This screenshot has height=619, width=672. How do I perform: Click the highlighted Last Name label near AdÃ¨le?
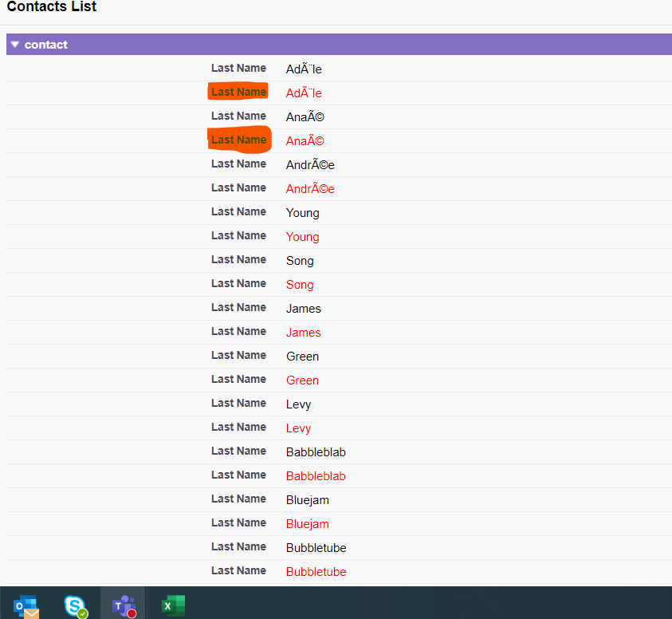tap(238, 93)
